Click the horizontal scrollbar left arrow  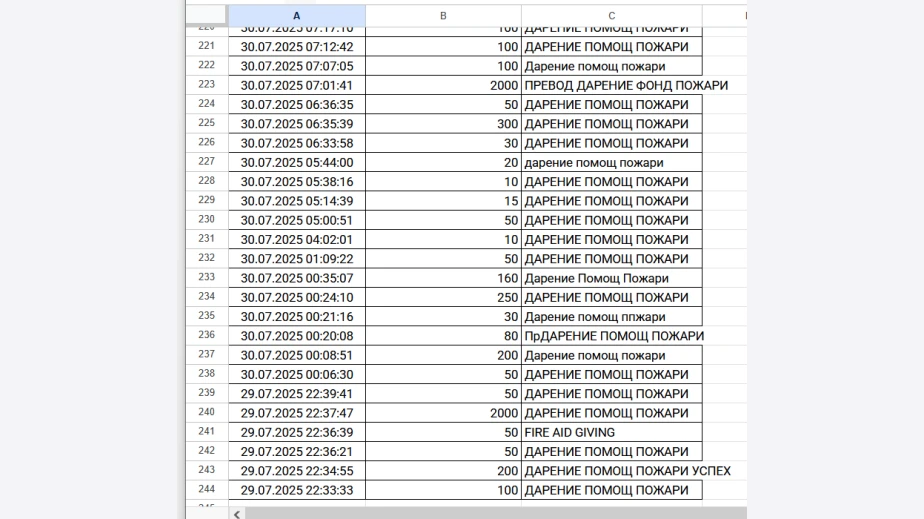click(x=237, y=513)
